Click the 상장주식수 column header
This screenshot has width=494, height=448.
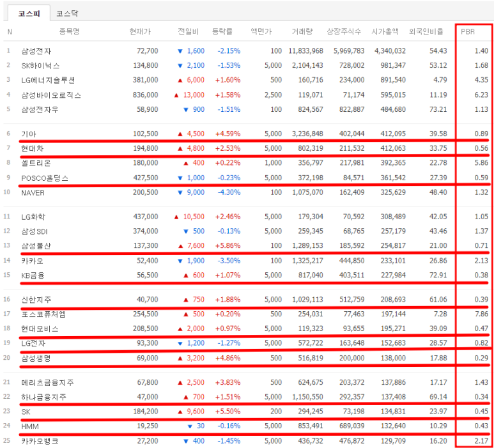[344, 31]
